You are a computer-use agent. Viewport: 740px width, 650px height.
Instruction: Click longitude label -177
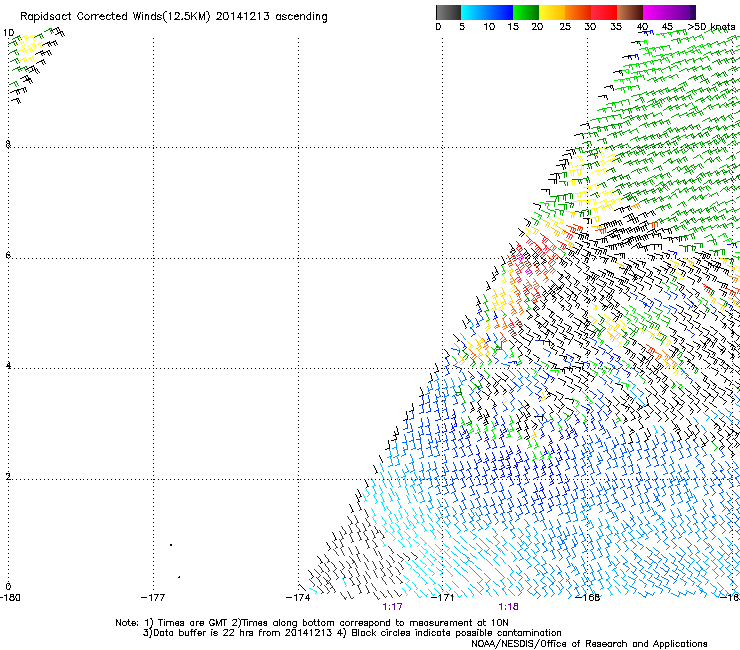153,598
